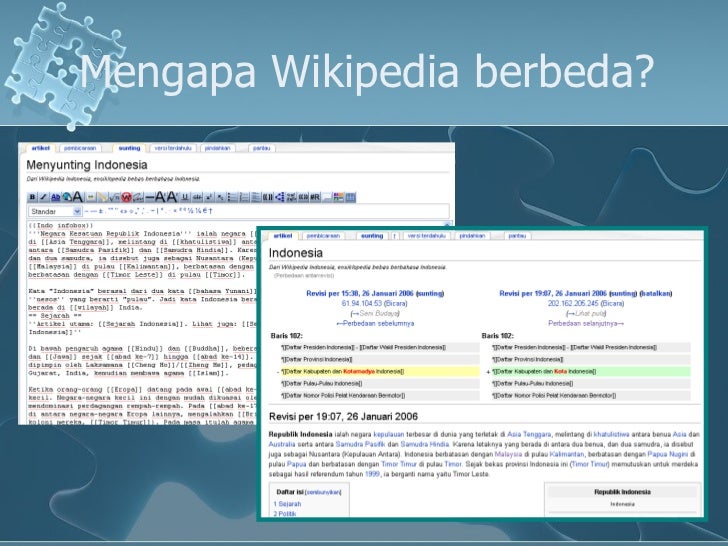The image size is (728, 546).
Task: Click the square-root math formula icon
Action: (114, 197)
